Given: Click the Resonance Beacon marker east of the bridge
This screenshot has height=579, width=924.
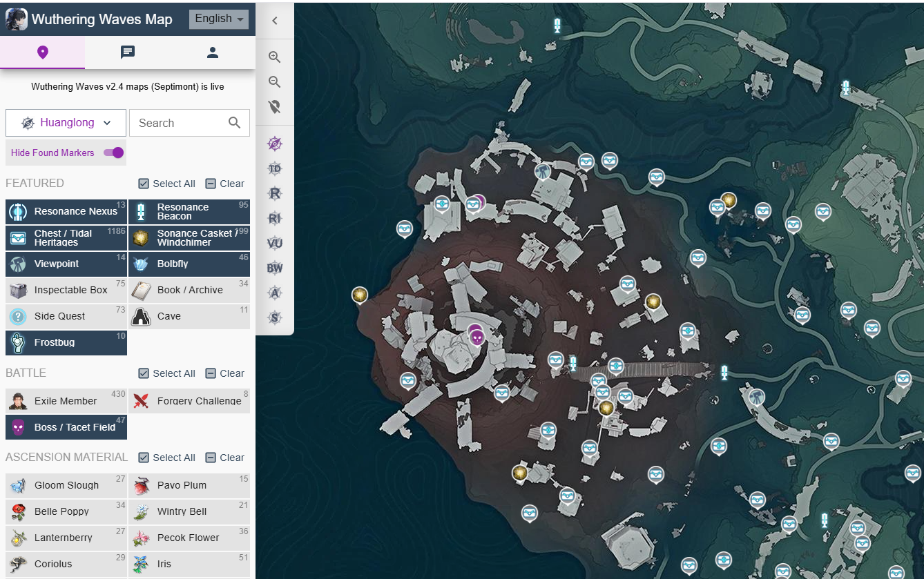Looking at the screenshot, I should (724, 373).
